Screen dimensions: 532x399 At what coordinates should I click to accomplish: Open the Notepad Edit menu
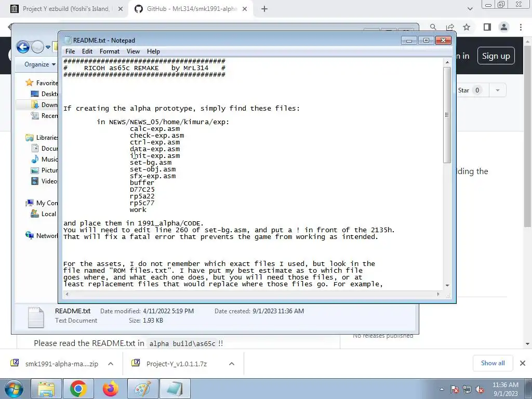(x=87, y=51)
